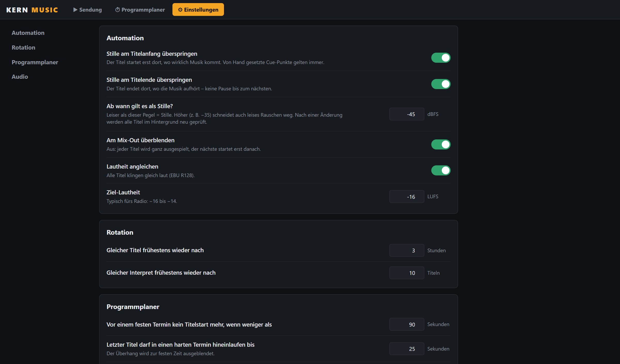Screen dimensions: 620x364
Task: Go to Audio in the sidebar
Action: point(20,77)
